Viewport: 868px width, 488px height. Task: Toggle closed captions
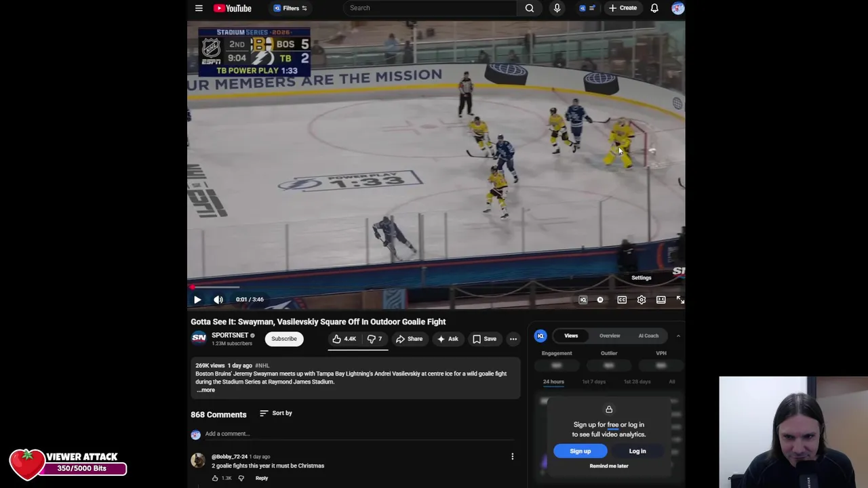(622, 300)
